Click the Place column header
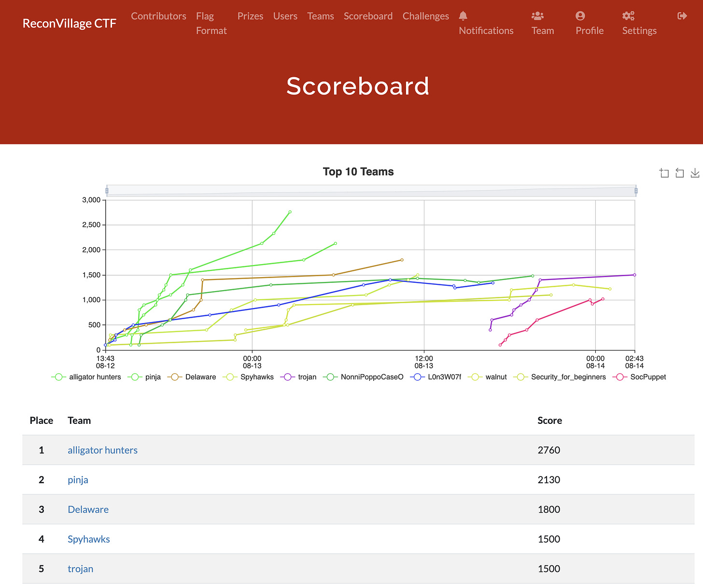Screen dimensions: 703x588 pos(42,420)
